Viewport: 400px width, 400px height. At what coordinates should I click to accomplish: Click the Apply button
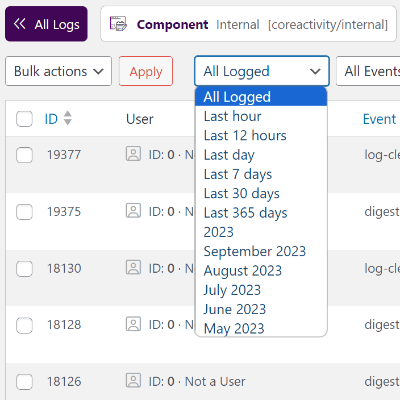pyautogui.click(x=146, y=71)
